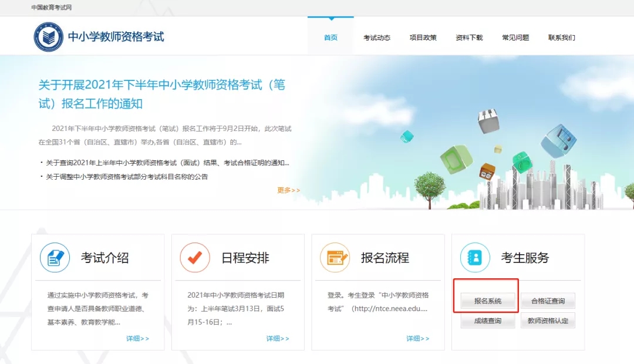Open 详细>> under 考试介绍
Image resolution: width=634 pixels, height=364 pixels.
(x=138, y=339)
